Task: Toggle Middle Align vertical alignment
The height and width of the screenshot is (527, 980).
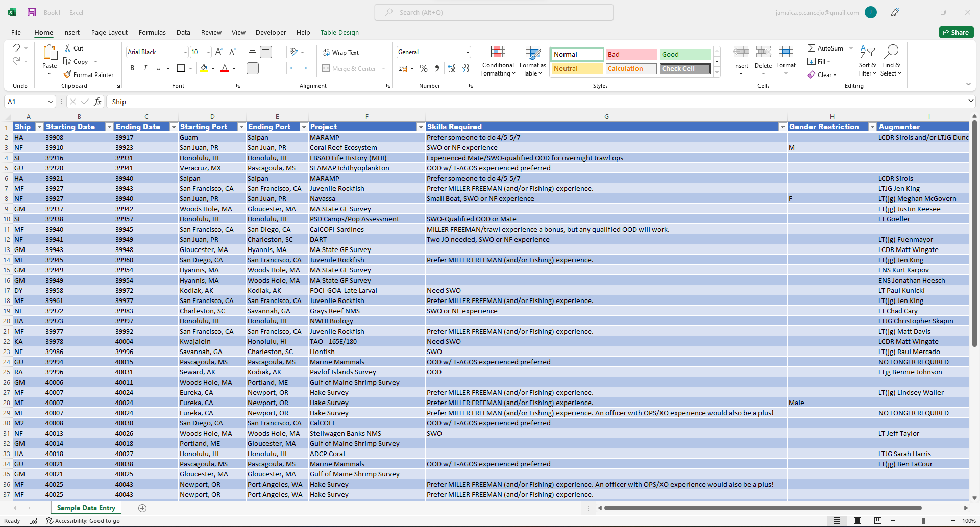Action: click(x=266, y=52)
